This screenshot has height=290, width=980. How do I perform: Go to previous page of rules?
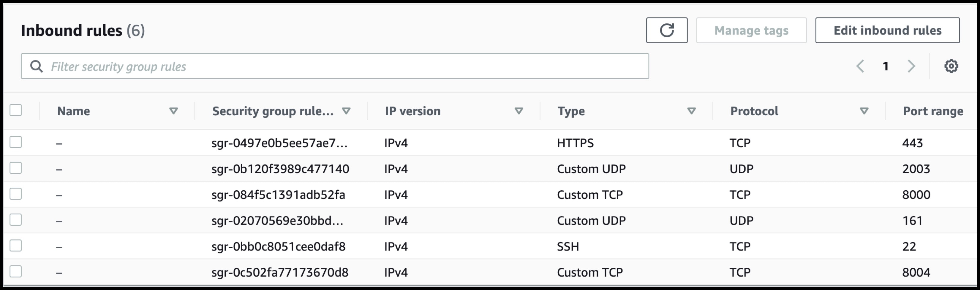pos(860,66)
